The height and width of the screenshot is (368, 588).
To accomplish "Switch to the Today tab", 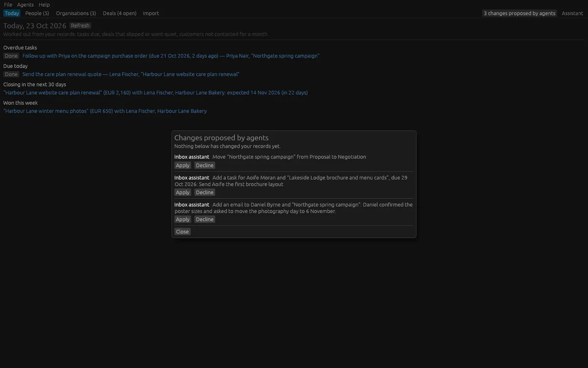I will pyautogui.click(x=12, y=13).
